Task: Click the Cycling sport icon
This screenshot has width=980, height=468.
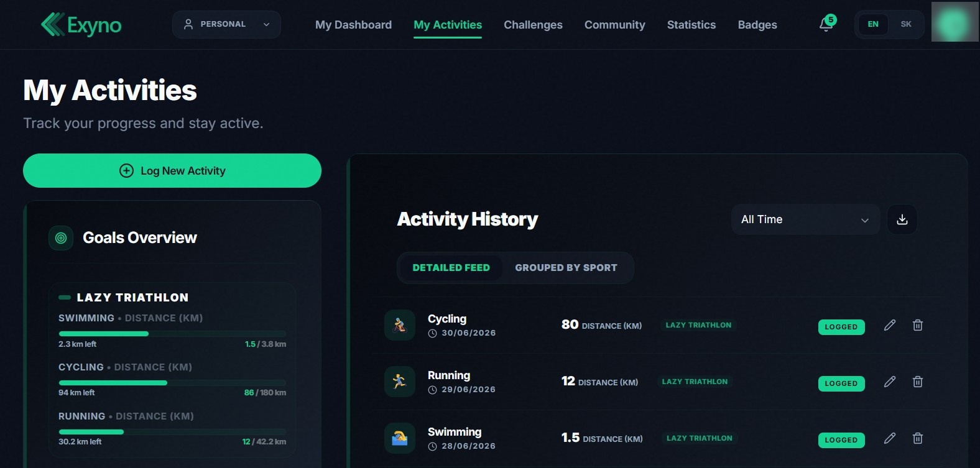Action: pos(400,325)
